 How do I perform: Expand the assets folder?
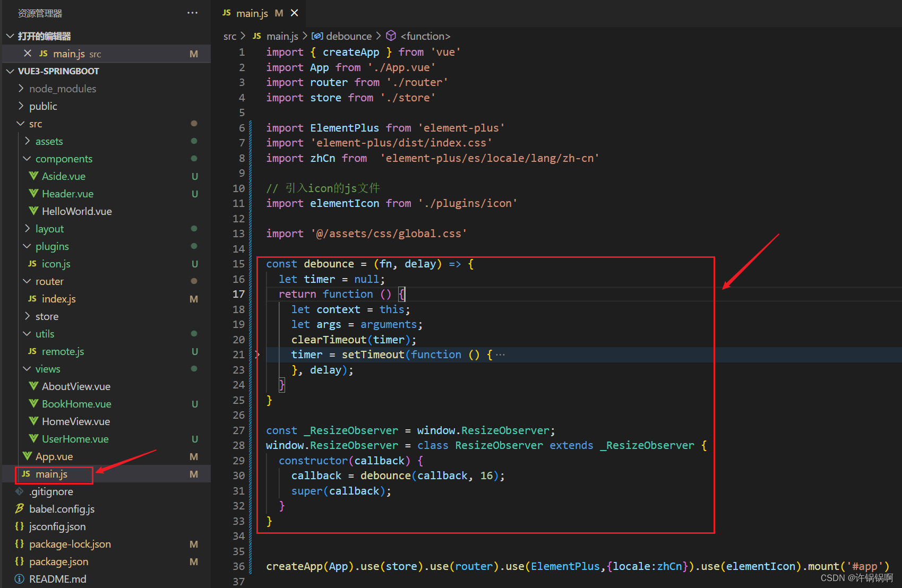pyautogui.click(x=28, y=141)
